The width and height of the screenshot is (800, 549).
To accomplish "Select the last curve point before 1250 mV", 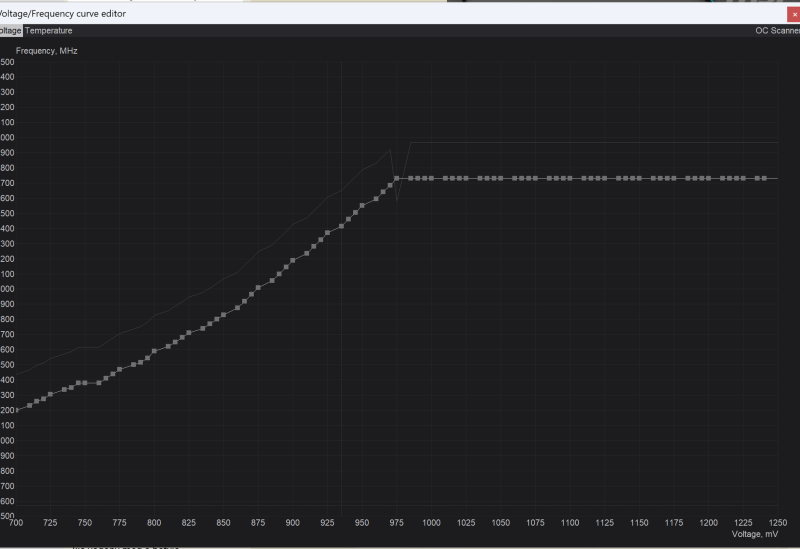I will (x=764, y=179).
